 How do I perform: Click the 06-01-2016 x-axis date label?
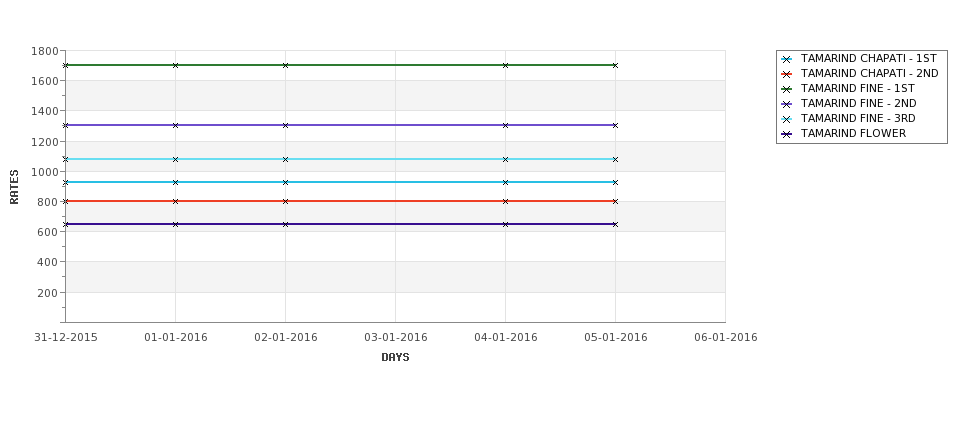coord(726,338)
